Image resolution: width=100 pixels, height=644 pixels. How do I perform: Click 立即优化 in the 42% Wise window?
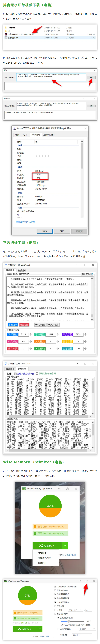47,546
